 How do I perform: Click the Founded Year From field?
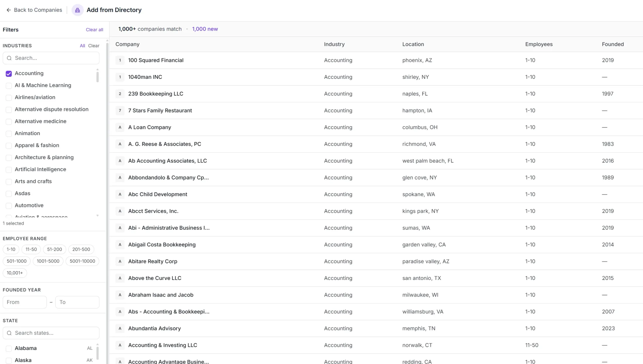pyautogui.click(x=25, y=302)
